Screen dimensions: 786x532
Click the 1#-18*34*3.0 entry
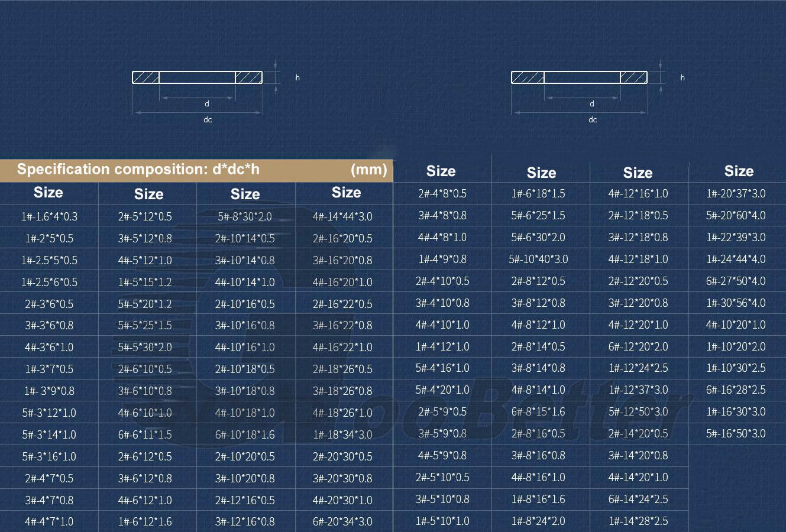point(342,434)
